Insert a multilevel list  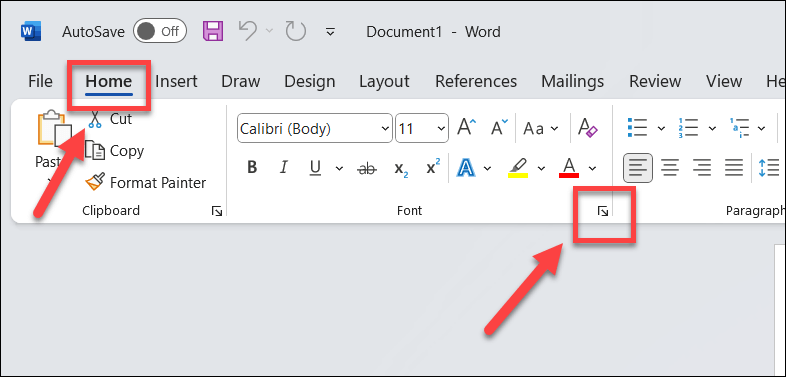(740, 128)
